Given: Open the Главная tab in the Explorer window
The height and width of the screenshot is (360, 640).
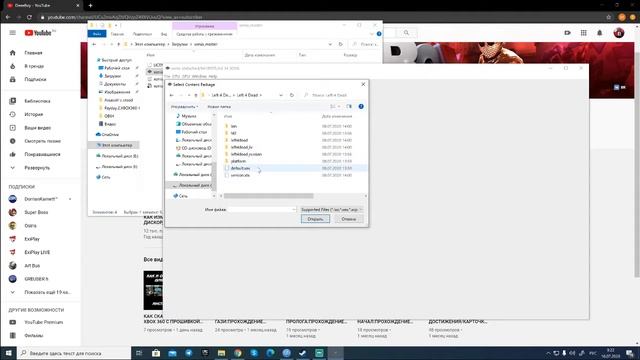Looking at the screenshot, I should tap(117, 34).
